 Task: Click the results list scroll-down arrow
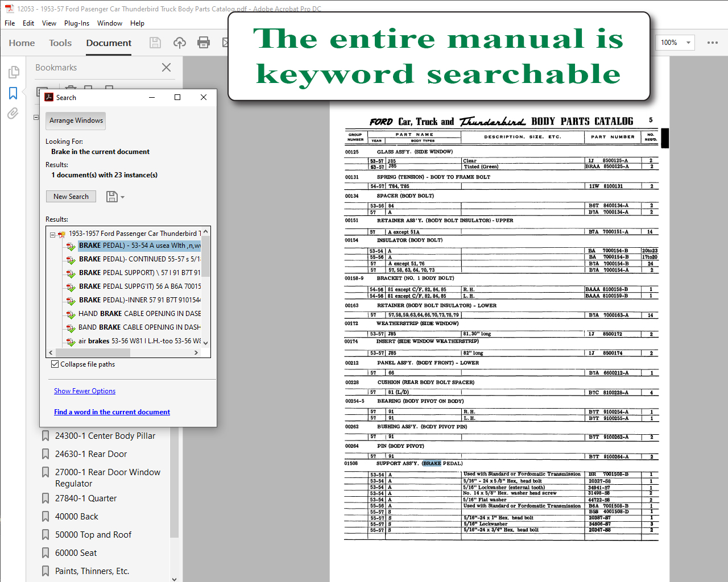coord(205,343)
